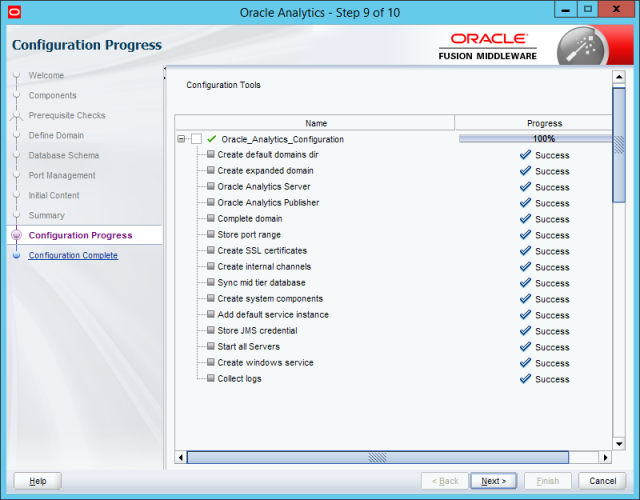Click the small square icon before Create internal channels

tap(211, 266)
